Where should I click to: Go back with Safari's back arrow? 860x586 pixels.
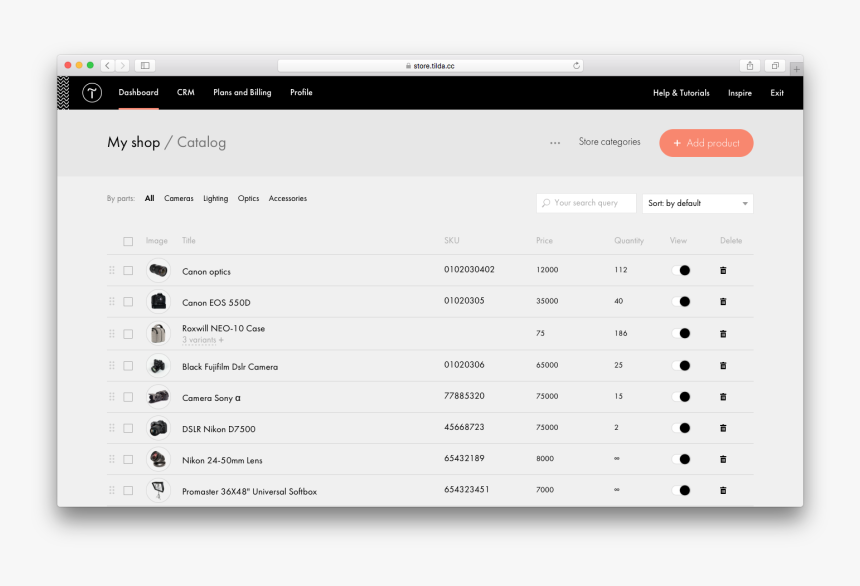click(108, 65)
